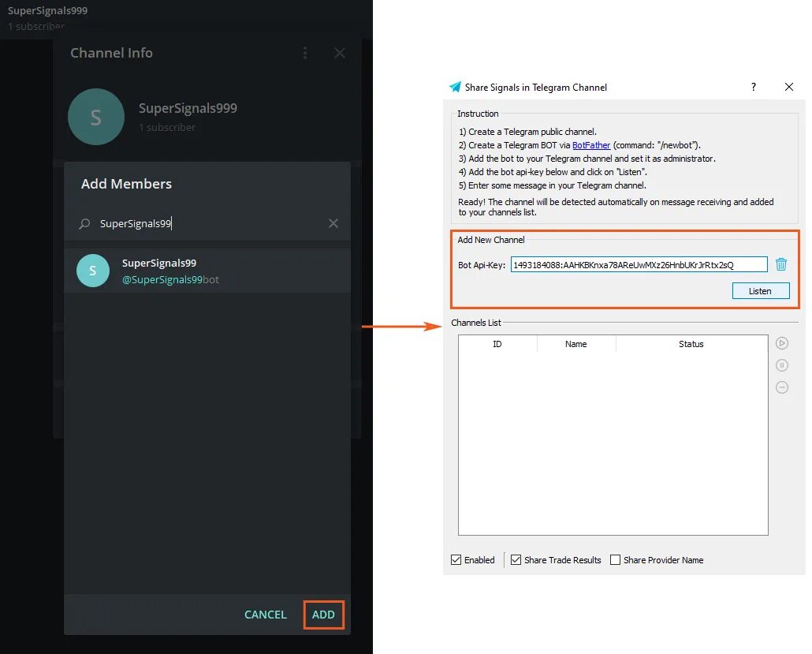Close the Share Signals in Telegram Channel dialog

[788, 87]
